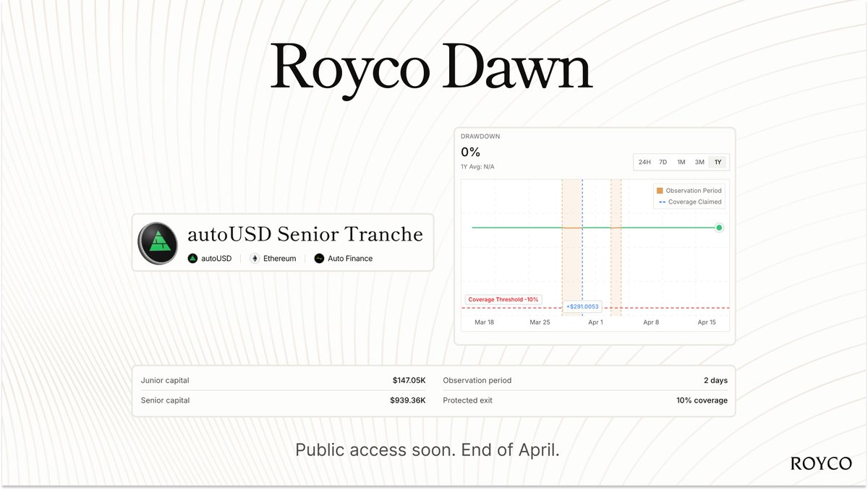Click the autoUSD token label
Screen dimensions: 868x490
(216, 258)
